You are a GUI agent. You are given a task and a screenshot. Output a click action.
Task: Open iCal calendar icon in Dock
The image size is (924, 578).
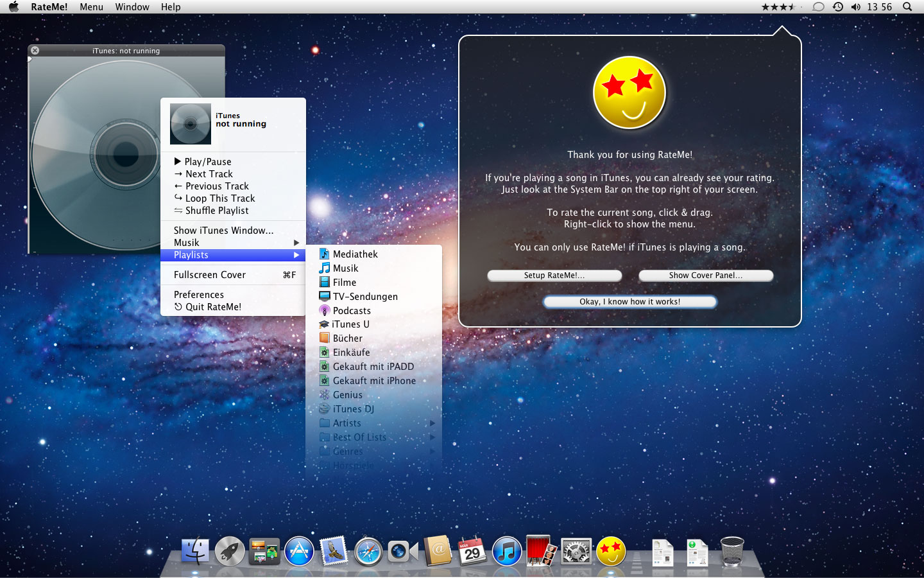click(472, 551)
